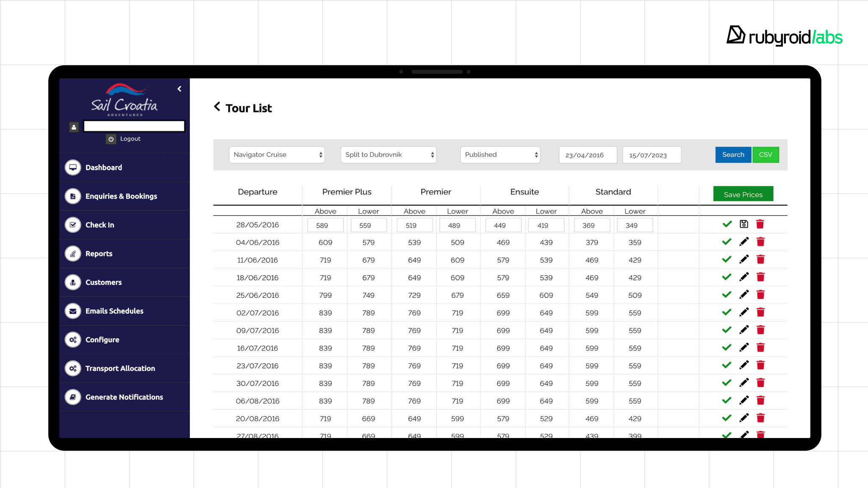Open the Published status dropdown
Image resolution: width=868 pixels, height=488 pixels.
pos(500,155)
